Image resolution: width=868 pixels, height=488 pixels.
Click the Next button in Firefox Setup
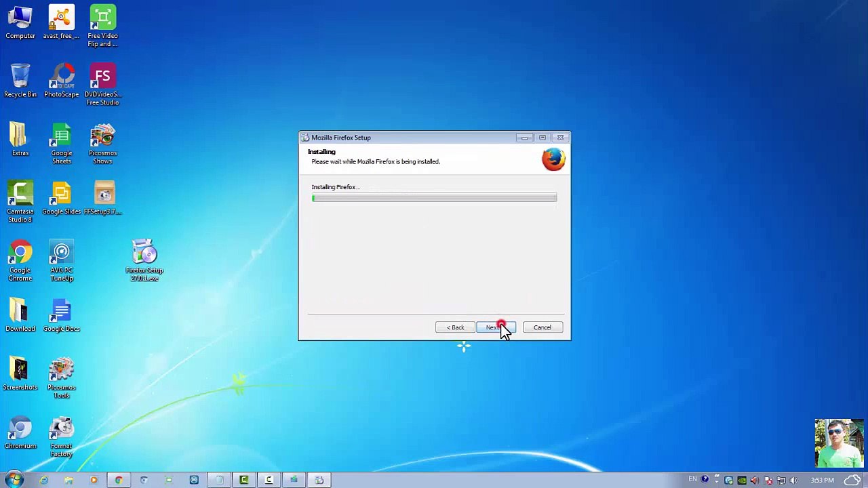[x=496, y=327]
